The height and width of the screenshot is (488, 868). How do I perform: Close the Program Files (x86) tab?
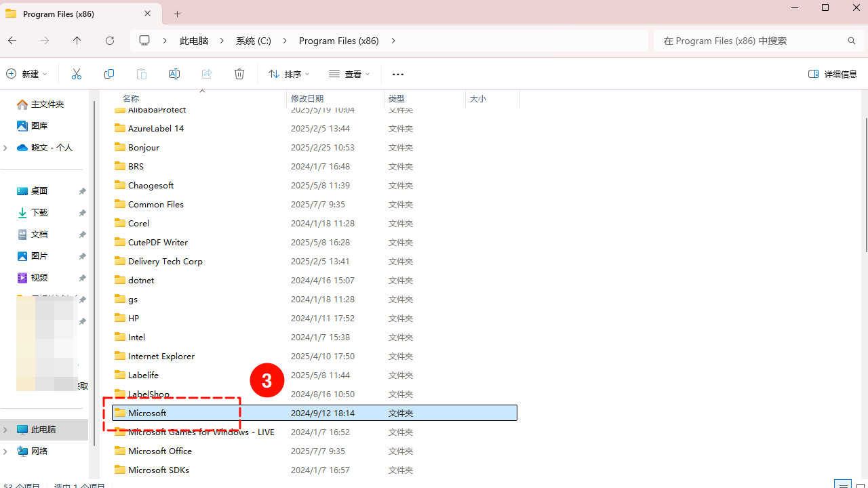click(148, 14)
